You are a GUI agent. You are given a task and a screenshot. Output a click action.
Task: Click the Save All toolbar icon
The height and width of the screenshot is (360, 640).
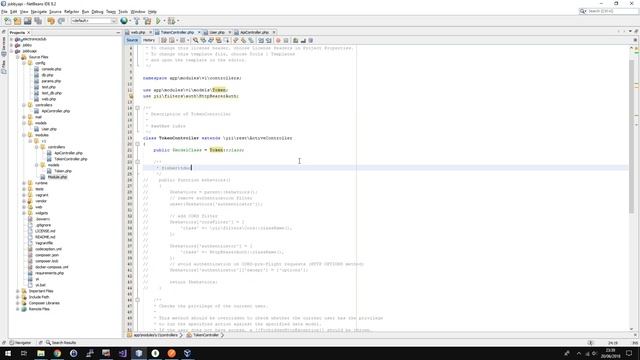(x=38, y=21)
